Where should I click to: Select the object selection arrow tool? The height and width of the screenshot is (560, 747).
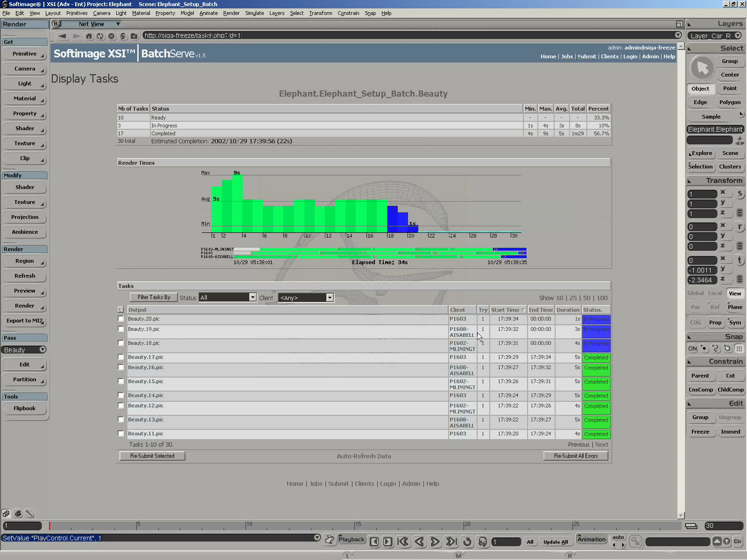click(702, 68)
